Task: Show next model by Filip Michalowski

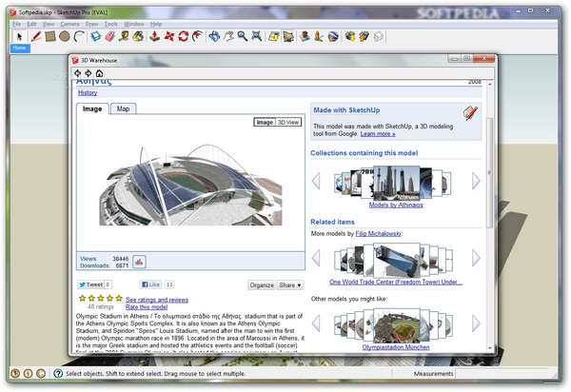Action: click(x=476, y=258)
